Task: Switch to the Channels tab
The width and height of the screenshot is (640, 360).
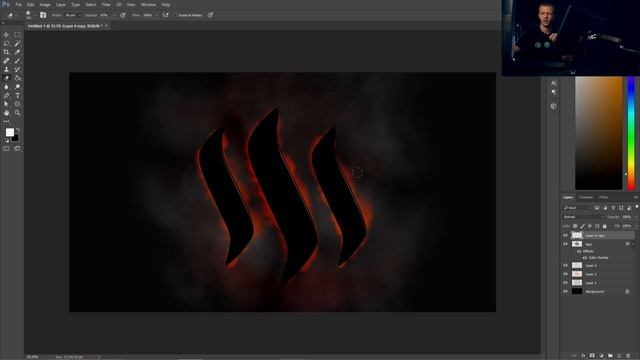Action: click(586, 198)
